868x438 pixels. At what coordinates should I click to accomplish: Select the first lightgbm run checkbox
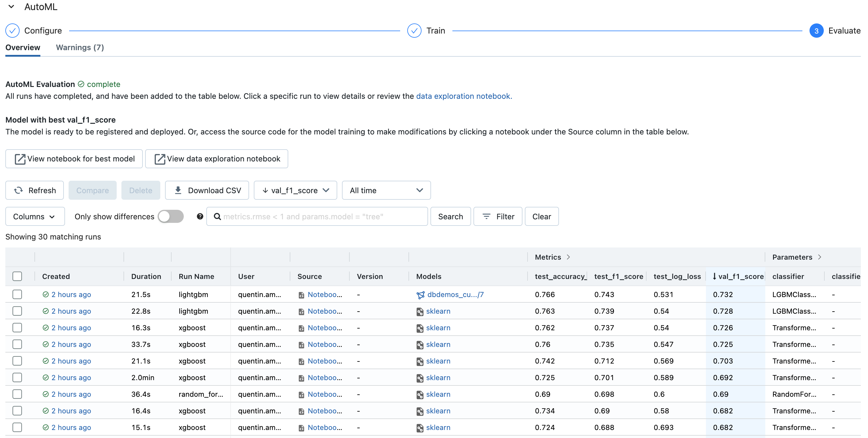(x=17, y=294)
